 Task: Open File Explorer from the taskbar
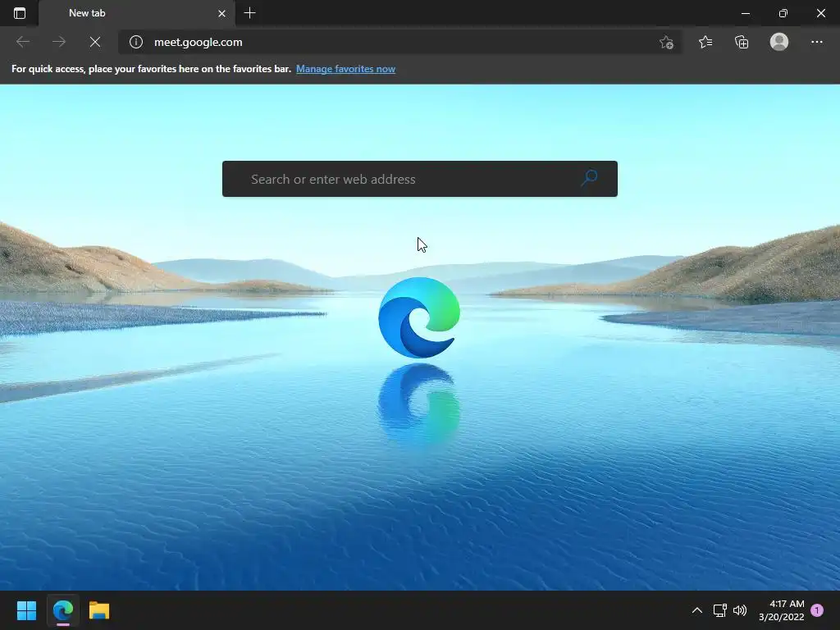pyautogui.click(x=99, y=610)
